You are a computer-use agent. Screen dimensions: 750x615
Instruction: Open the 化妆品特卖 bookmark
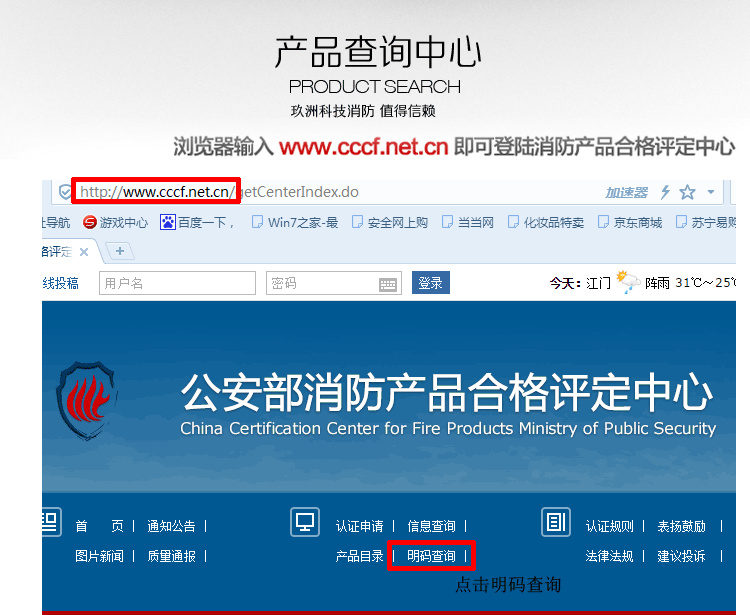[x=546, y=222]
